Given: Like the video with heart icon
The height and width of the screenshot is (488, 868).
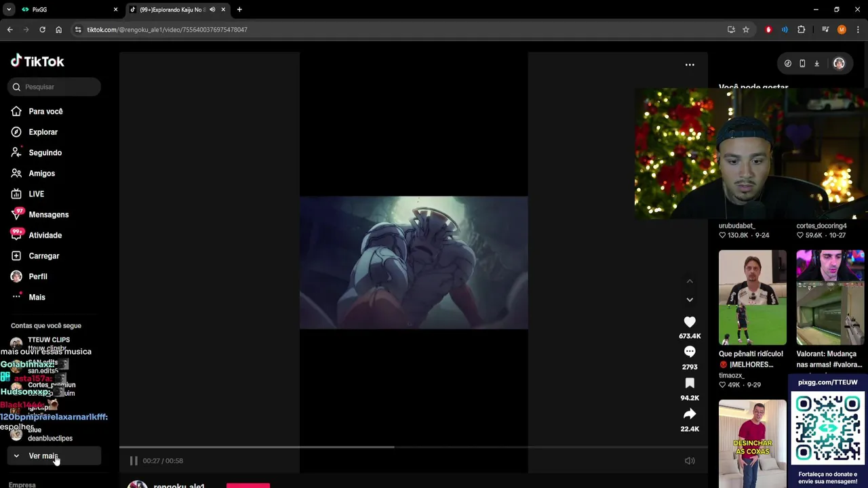Looking at the screenshot, I should (x=690, y=322).
